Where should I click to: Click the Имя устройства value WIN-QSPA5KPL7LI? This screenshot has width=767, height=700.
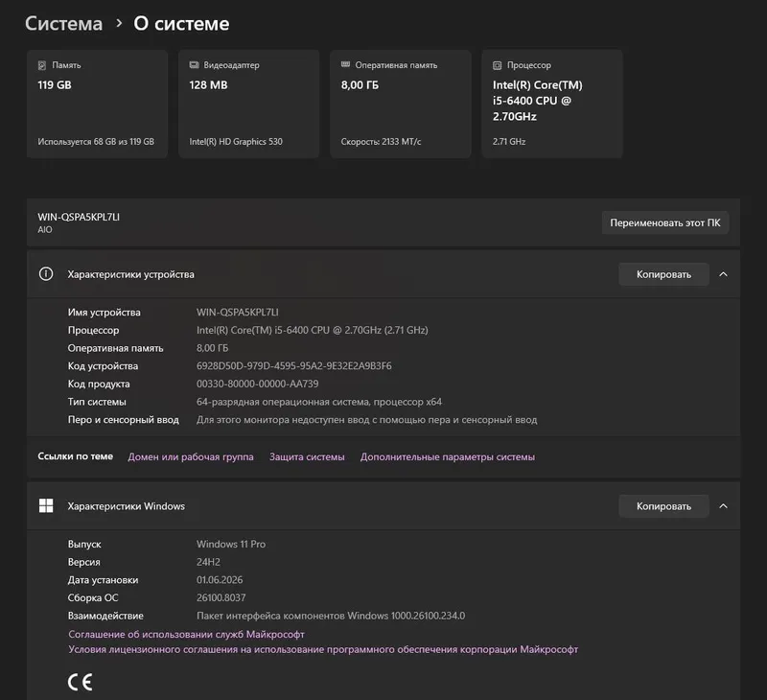237,312
